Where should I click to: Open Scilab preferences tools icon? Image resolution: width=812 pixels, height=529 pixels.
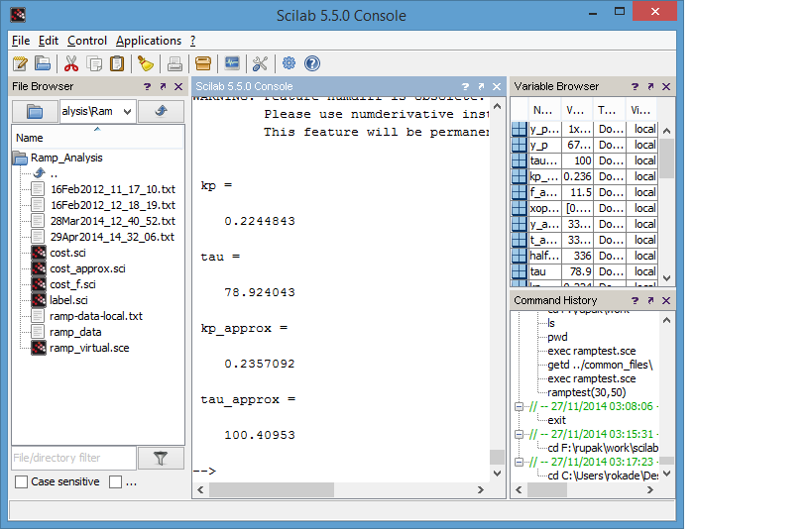(x=260, y=63)
